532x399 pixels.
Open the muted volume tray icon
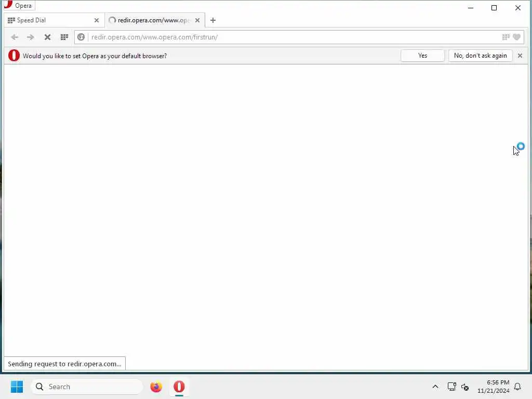[465, 387]
